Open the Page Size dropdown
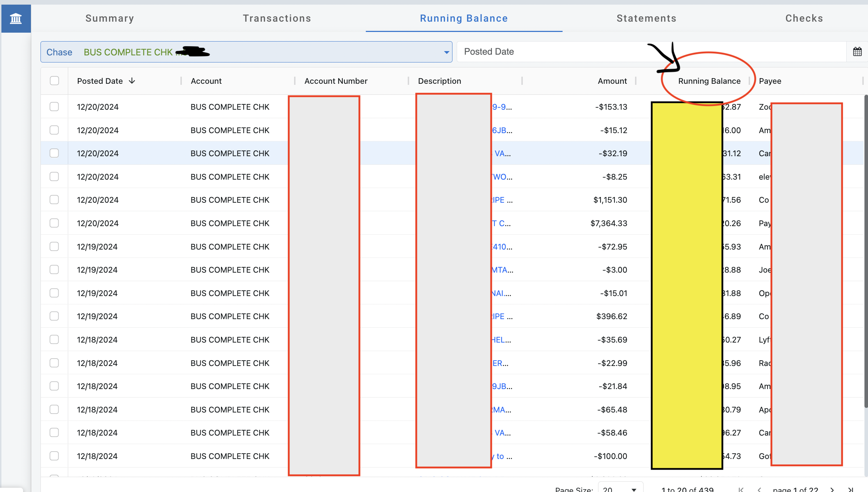868x492 pixels. 620,489
